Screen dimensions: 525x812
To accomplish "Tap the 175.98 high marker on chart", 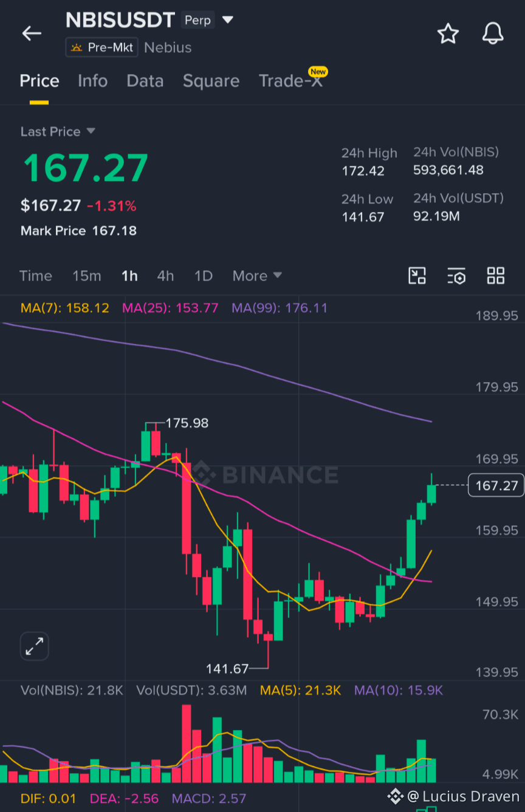I will point(187,423).
